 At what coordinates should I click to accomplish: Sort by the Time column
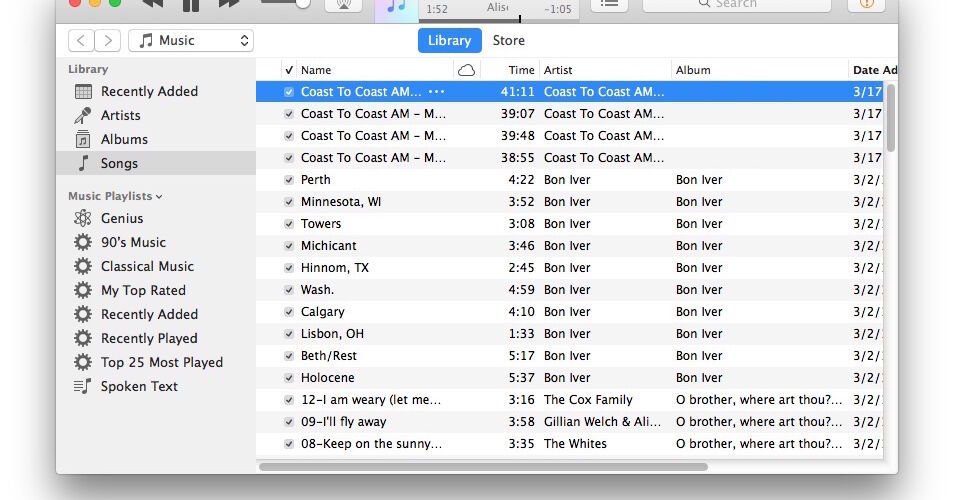coord(510,70)
